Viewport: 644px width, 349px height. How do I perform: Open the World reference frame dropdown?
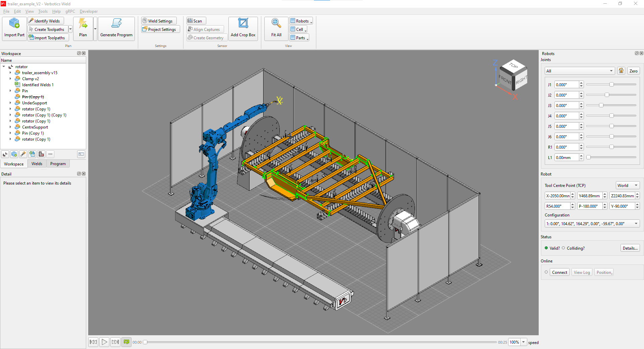[628, 185]
